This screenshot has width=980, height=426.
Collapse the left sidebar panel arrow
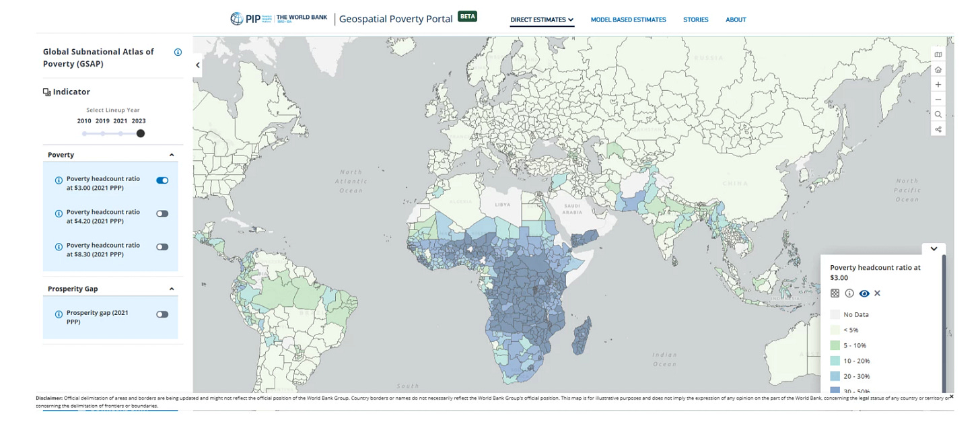point(198,65)
